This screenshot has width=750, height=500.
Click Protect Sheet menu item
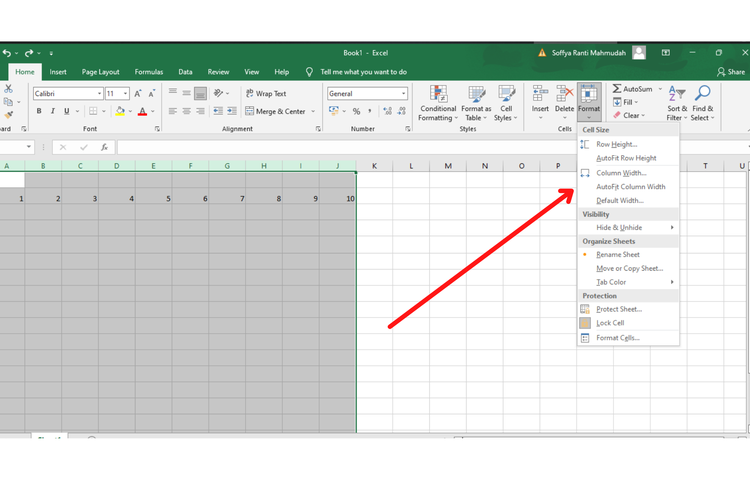(628, 309)
